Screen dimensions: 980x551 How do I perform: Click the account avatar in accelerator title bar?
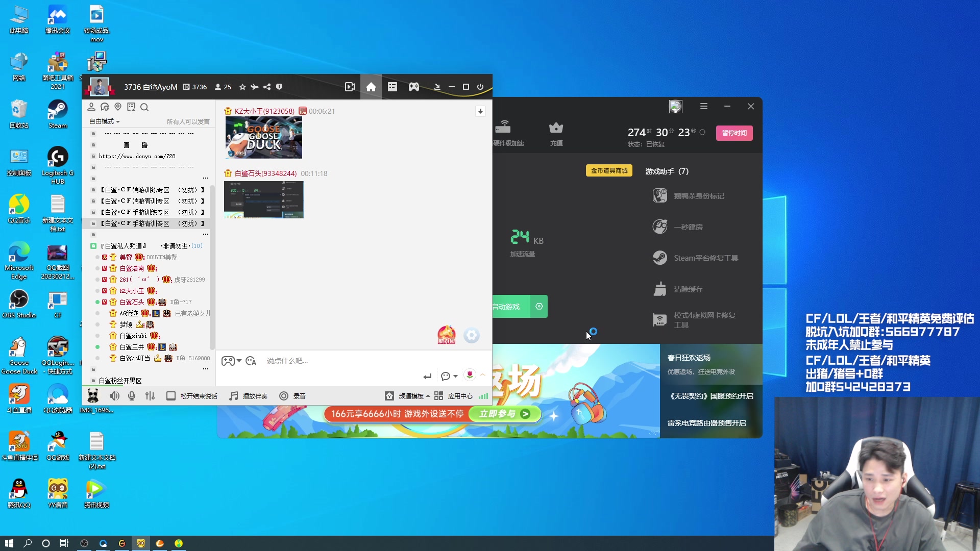coord(676,106)
